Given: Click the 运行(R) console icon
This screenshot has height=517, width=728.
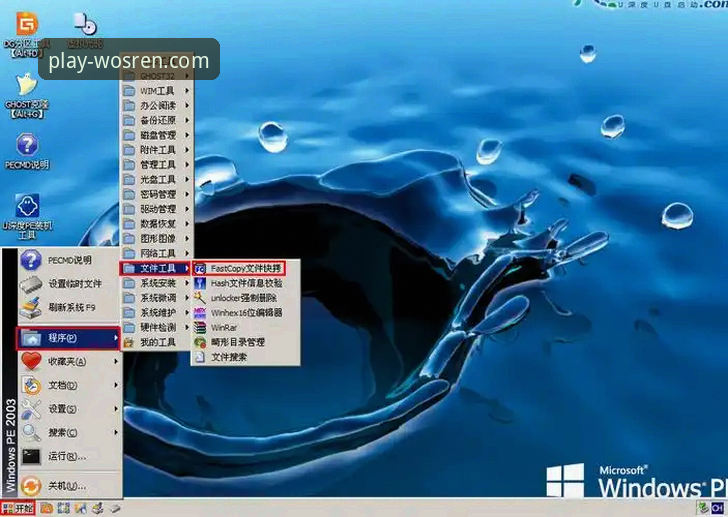Looking at the screenshot, I should click(31, 457).
